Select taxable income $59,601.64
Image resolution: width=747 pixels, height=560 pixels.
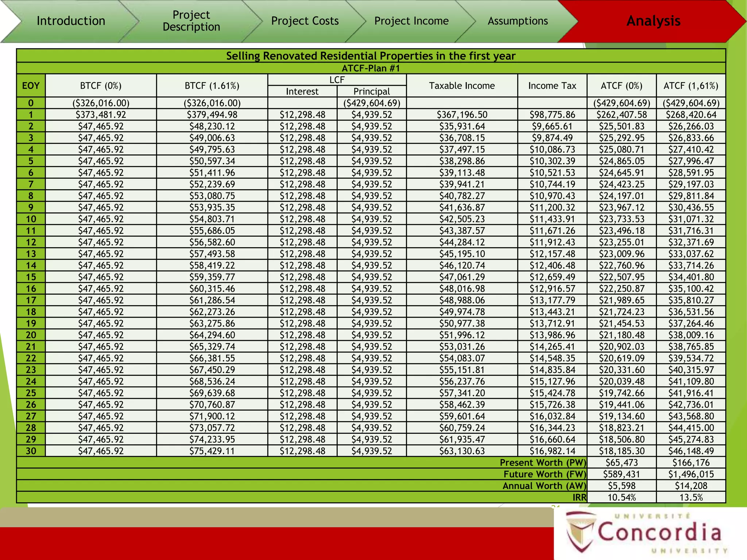[462, 416]
